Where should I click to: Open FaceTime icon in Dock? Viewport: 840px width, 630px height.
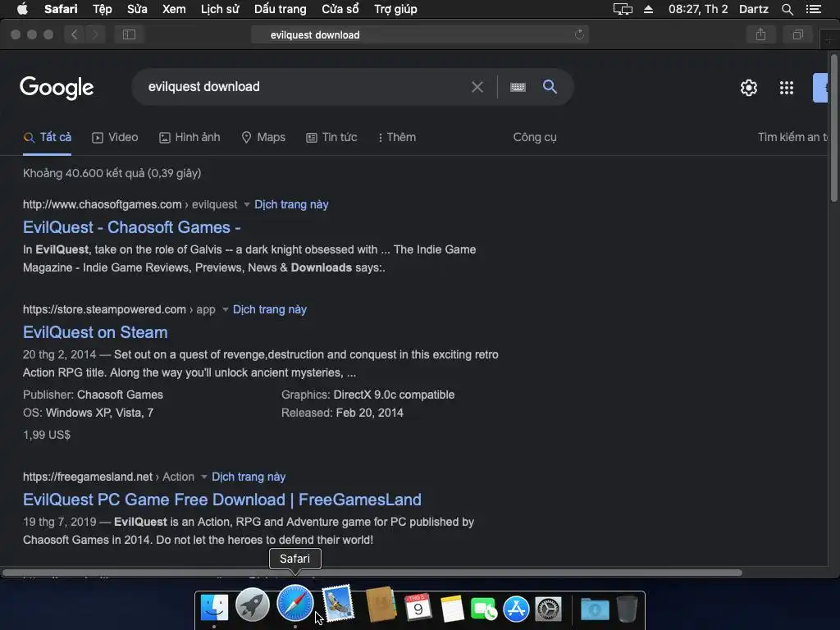484,609
